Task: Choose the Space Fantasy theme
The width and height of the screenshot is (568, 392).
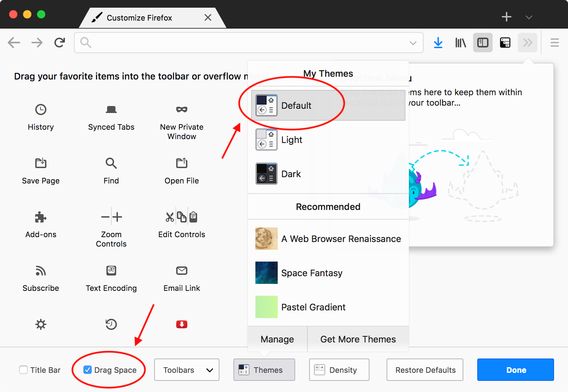Action: point(328,273)
